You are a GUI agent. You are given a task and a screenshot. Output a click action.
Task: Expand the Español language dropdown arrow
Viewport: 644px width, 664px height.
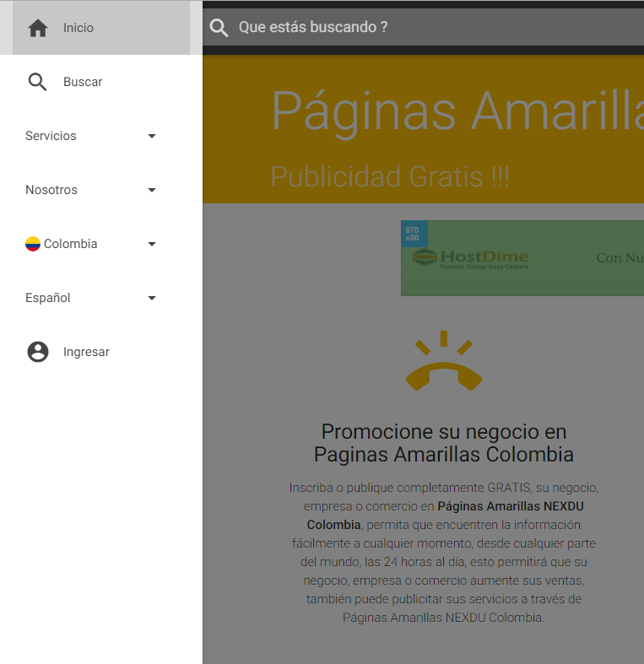tap(152, 298)
